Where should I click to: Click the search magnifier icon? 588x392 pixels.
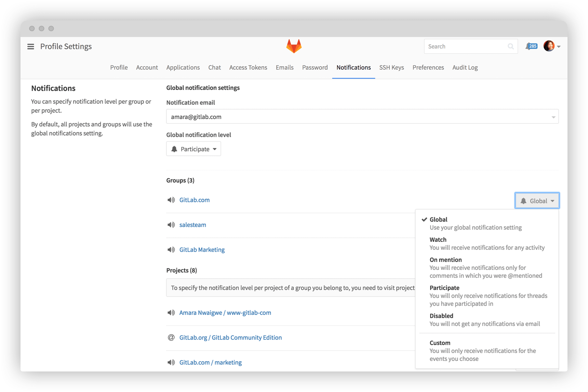(510, 47)
